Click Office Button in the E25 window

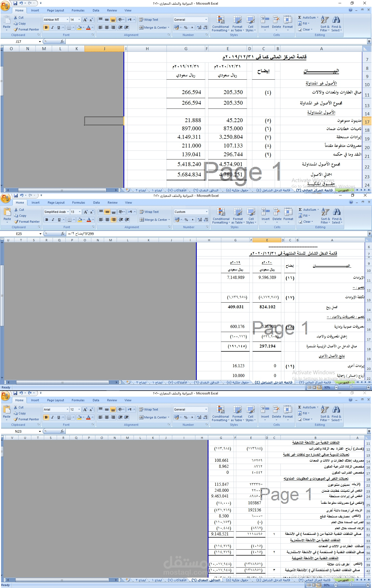pyautogui.click(x=5, y=198)
